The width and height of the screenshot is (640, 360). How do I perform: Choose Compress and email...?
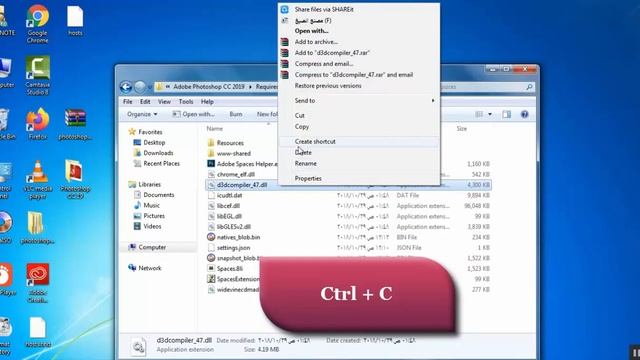324,64
